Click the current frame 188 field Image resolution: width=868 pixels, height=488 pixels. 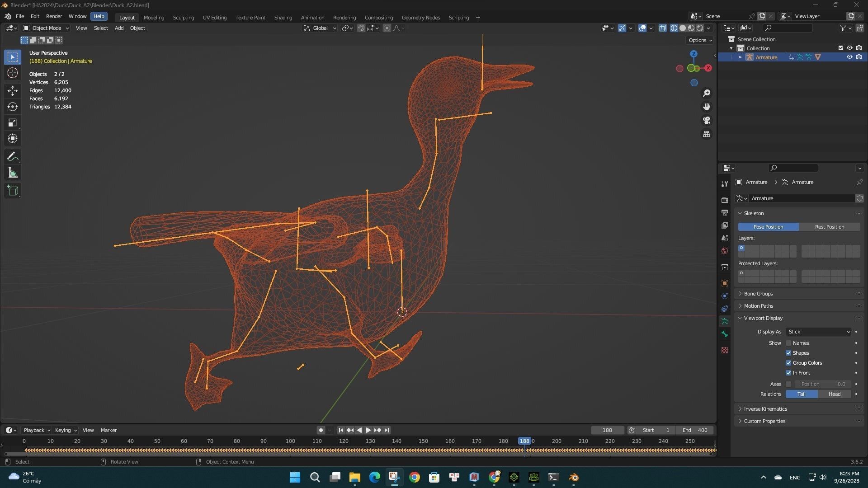pos(607,430)
